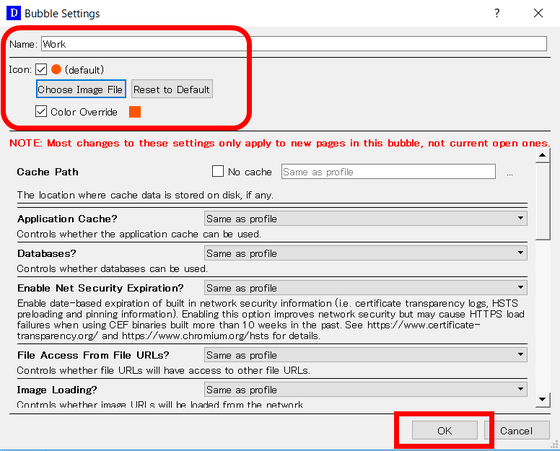560x451 pixels.
Task: Click the Choose Image File button
Action: point(81,89)
